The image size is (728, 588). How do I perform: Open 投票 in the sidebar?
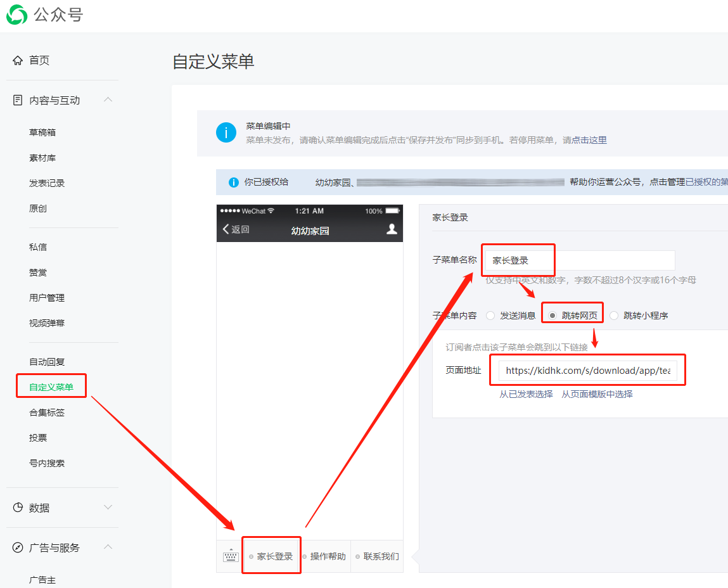[x=38, y=438]
